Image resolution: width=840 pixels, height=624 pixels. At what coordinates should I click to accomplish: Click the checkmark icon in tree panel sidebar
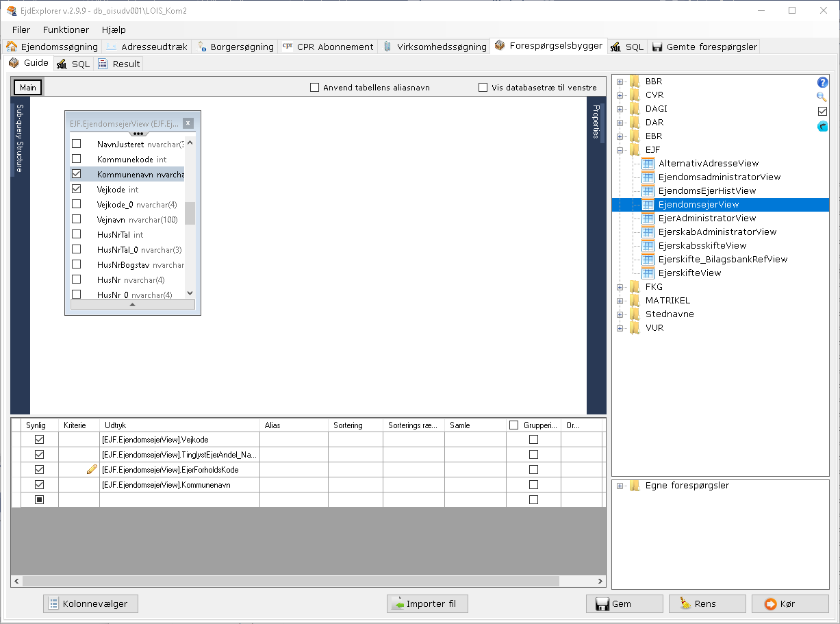pyautogui.click(x=823, y=111)
